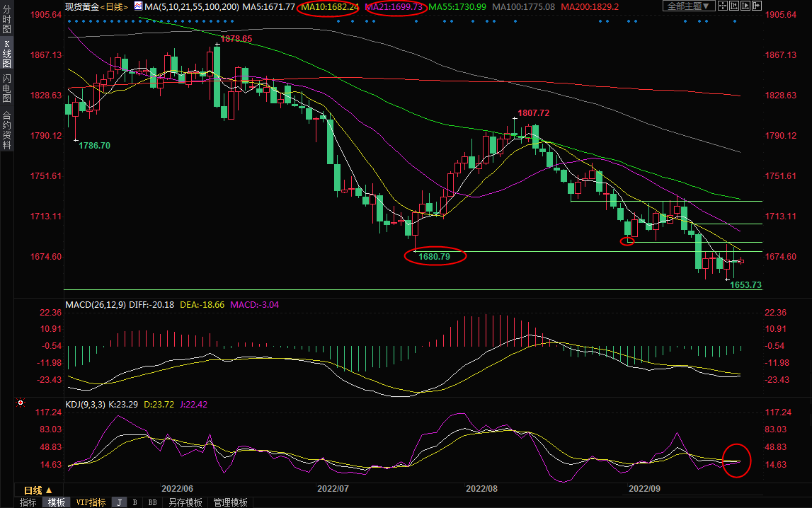Click the 2022/08 date on time axis

point(481,489)
